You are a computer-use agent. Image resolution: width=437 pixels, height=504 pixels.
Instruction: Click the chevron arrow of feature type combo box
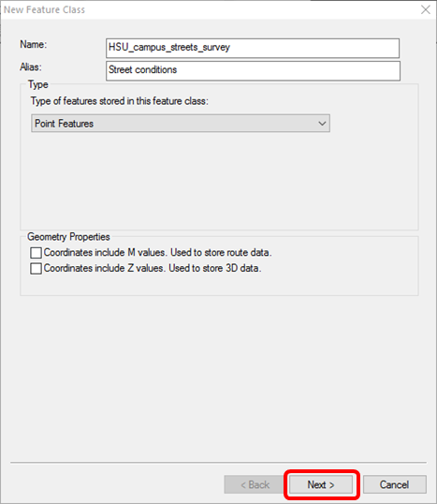pyautogui.click(x=322, y=124)
